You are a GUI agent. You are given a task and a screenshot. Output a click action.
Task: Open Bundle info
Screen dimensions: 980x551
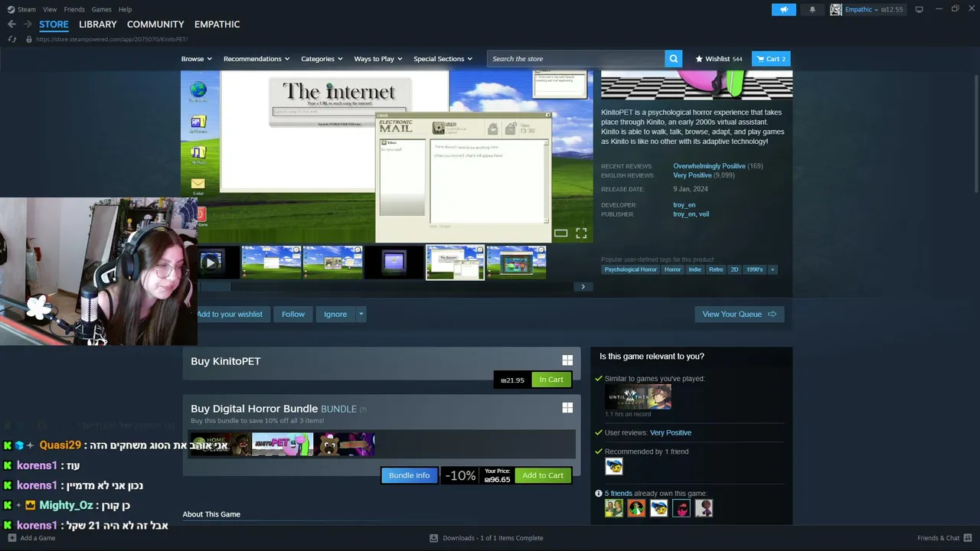point(410,475)
